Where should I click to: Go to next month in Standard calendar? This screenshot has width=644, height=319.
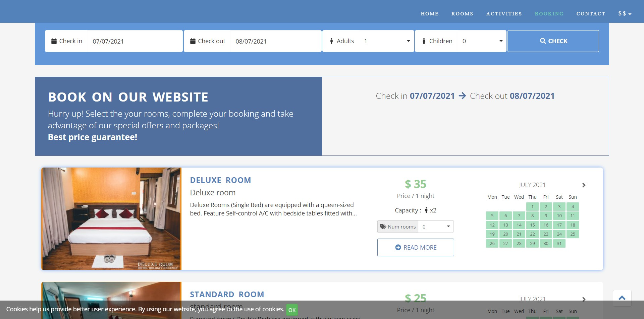click(584, 299)
